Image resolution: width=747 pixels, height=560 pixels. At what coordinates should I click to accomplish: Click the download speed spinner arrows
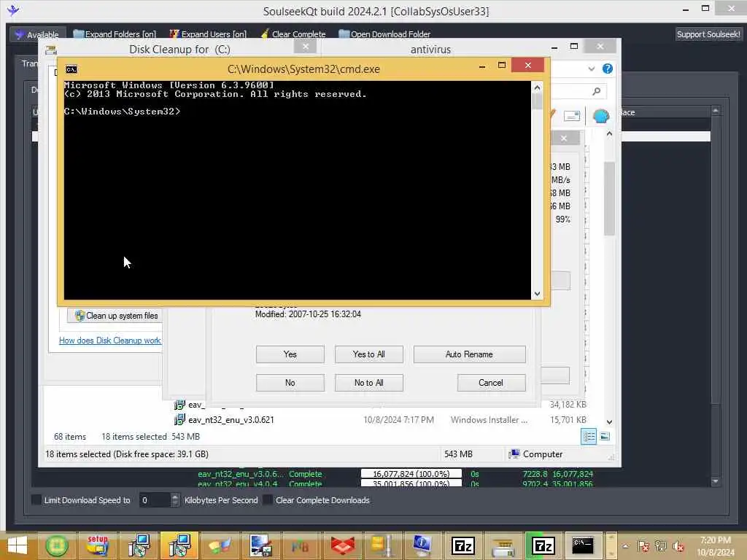coord(175,499)
